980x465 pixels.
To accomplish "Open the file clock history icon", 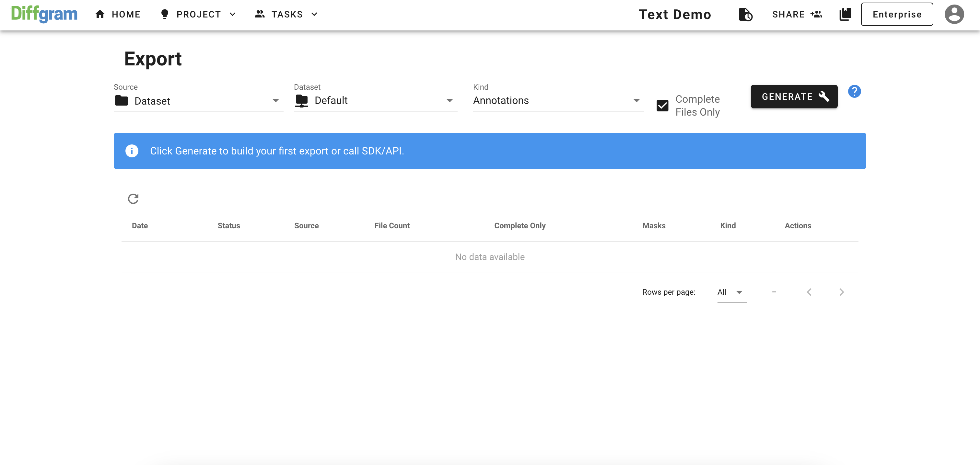I will point(745,15).
